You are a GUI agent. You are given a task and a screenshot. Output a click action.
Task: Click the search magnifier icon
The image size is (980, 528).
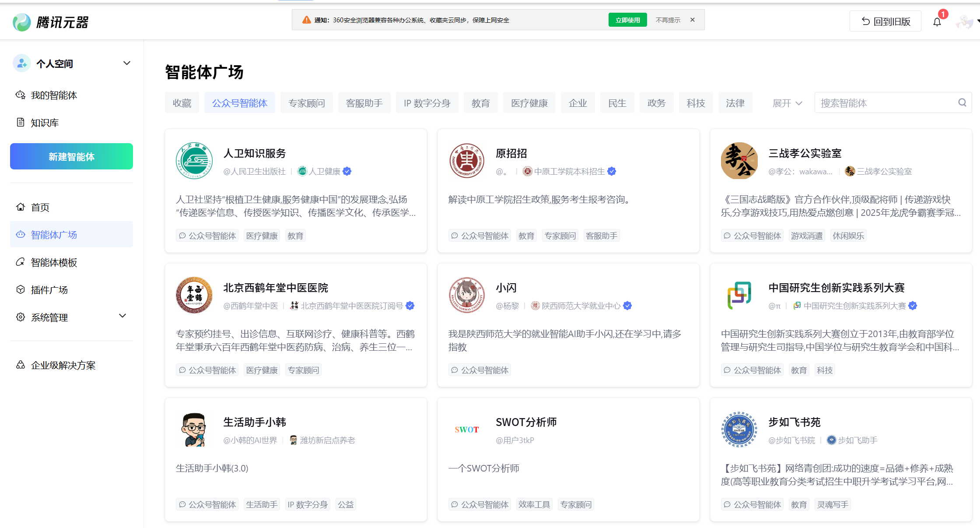click(x=962, y=102)
